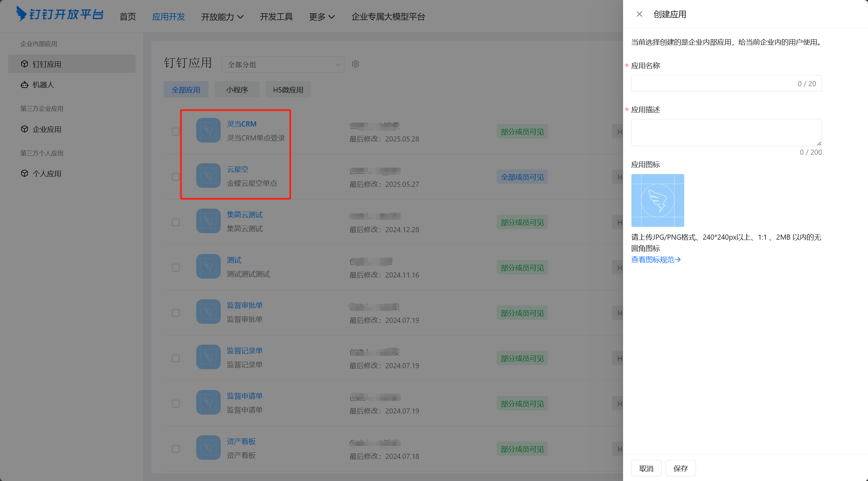The height and width of the screenshot is (481, 868).
Task: Click the DingTalk Open Platform logo
Action: coord(60,14)
